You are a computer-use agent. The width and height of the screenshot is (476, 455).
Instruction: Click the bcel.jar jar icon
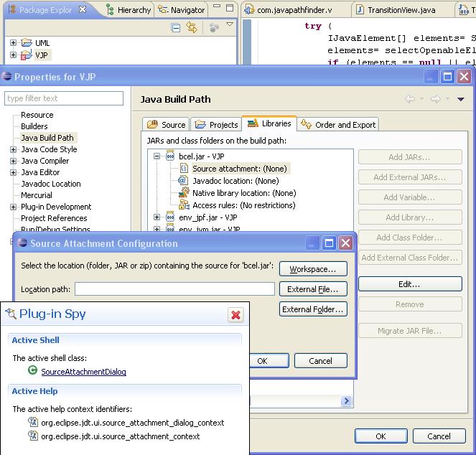click(170, 156)
